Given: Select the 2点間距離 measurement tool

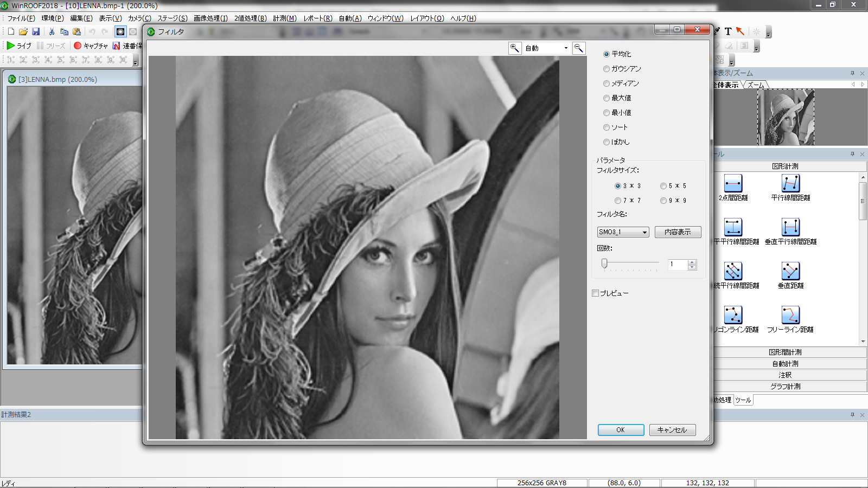Looking at the screenshot, I should (x=733, y=183).
